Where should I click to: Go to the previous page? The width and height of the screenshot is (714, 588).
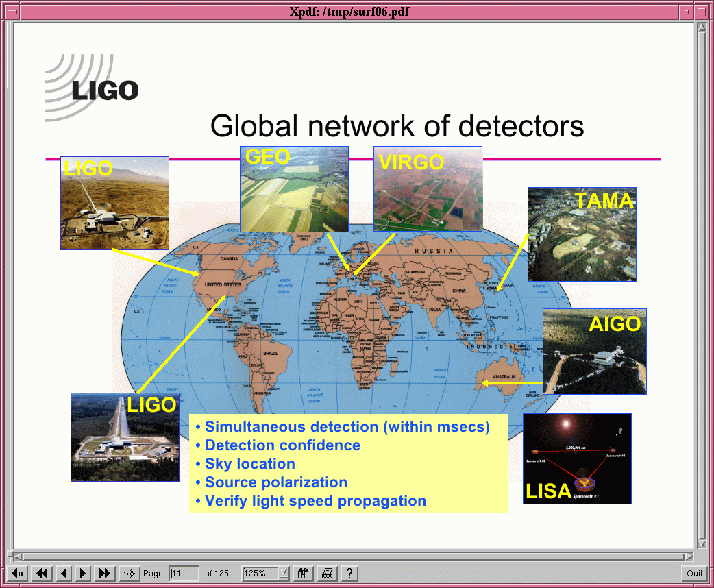point(63,574)
